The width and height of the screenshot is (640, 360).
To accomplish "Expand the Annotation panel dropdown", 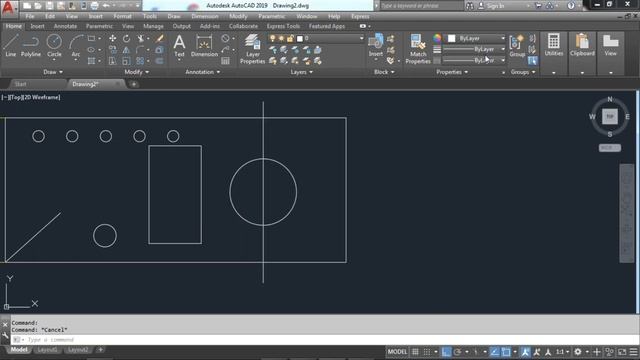I will pos(203,72).
